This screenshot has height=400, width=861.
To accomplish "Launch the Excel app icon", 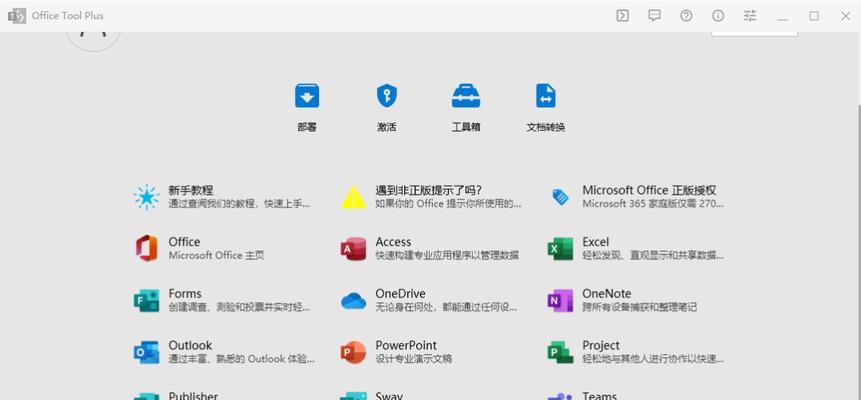I will pyautogui.click(x=561, y=248).
